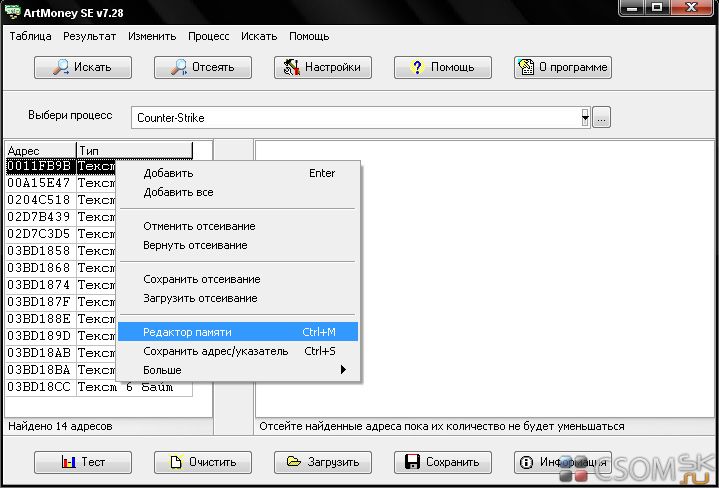Select Сохранить отсеивание menu entry
The width and height of the screenshot is (719, 488).
[x=238, y=279]
